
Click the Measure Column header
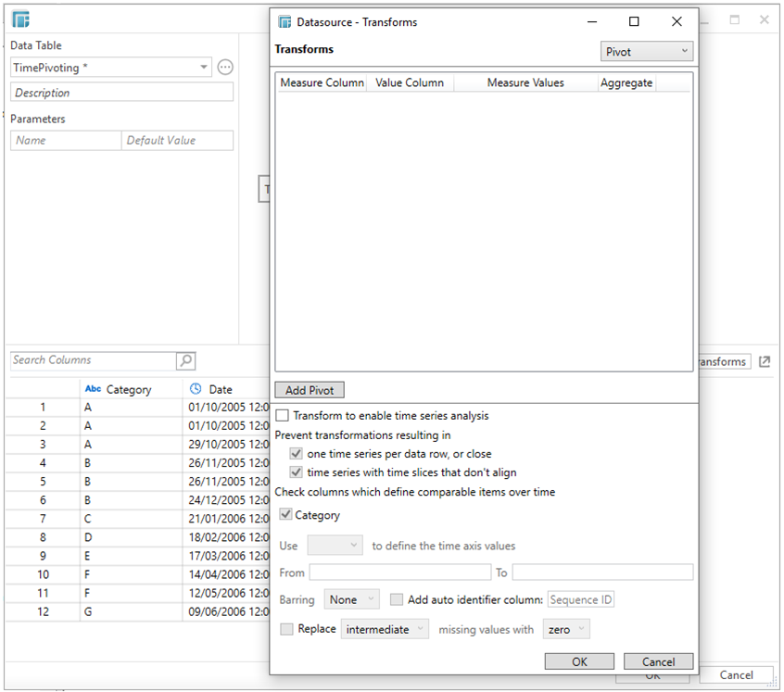click(322, 82)
